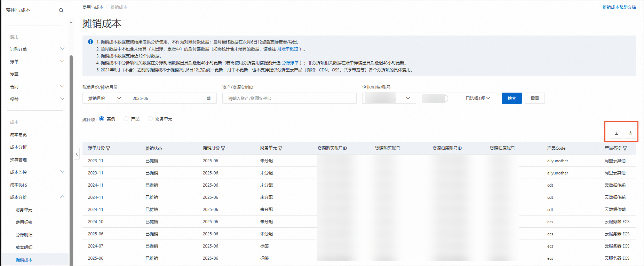
Task: Click 云服务器 ECS in the 2024-10 row
Action: point(617,221)
